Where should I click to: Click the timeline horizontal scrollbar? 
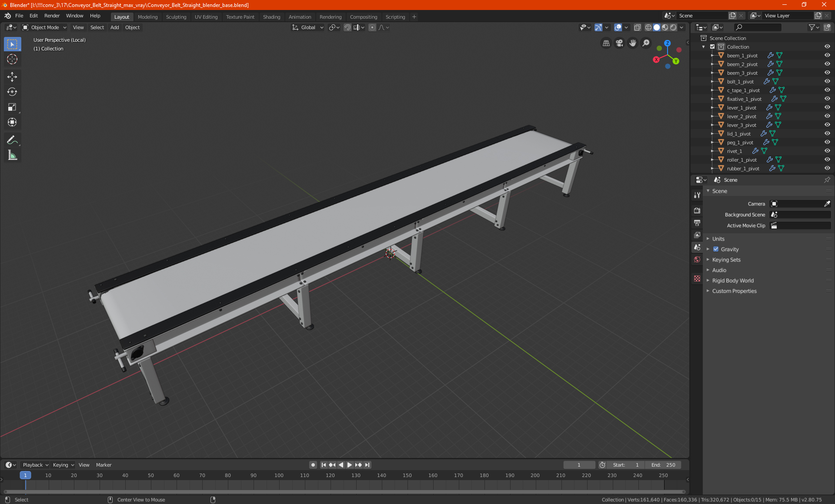click(x=344, y=492)
